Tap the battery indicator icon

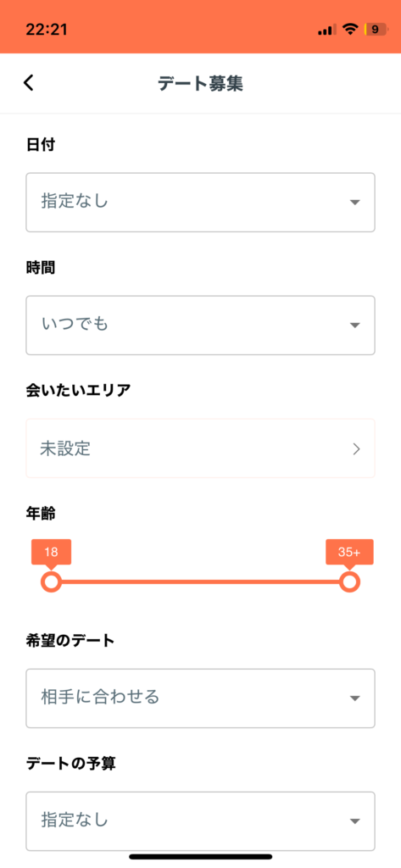(376, 30)
